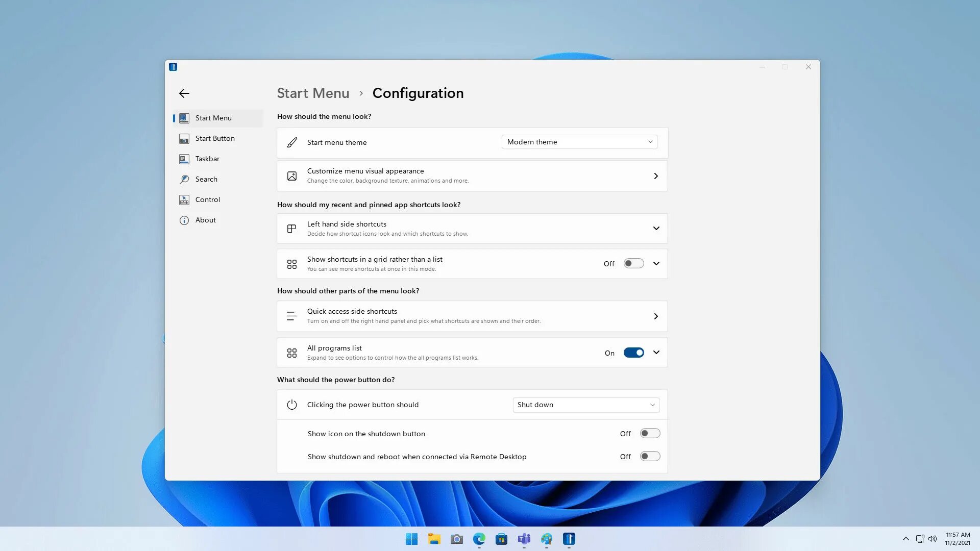Open Customize menu visual appearance panel
Screen dimensions: 980x551
click(x=472, y=176)
